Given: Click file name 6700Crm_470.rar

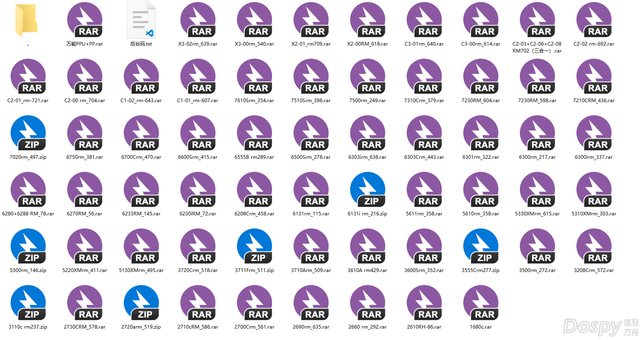Looking at the screenshot, I should 141,157.
